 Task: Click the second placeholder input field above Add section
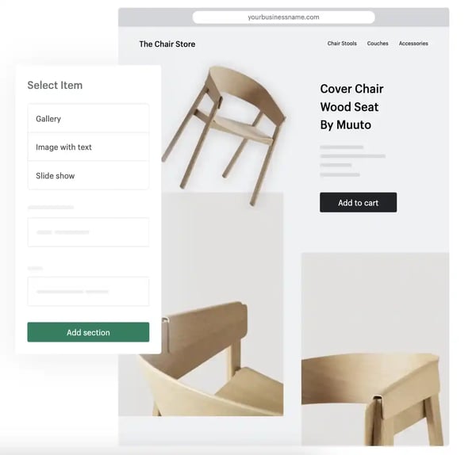(x=88, y=291)
